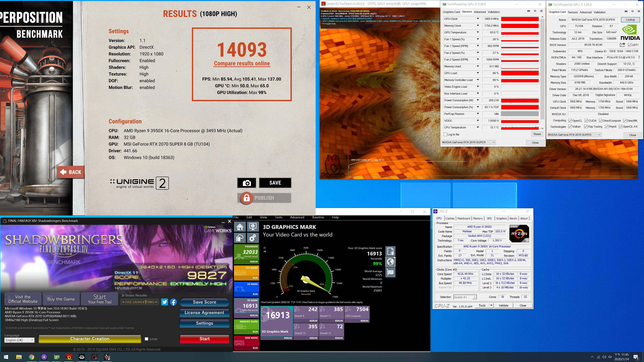Toggle PhysX checkbox in GPU-Z

coord(606,127)
